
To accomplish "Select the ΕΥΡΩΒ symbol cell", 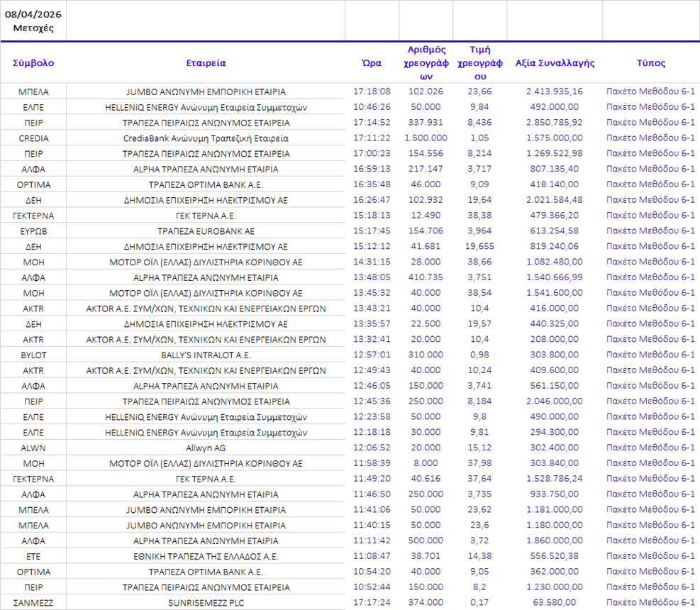I will pos(33,231).
